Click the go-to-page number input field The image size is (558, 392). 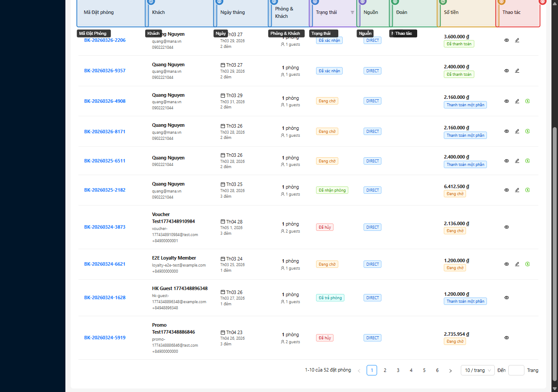516,370
